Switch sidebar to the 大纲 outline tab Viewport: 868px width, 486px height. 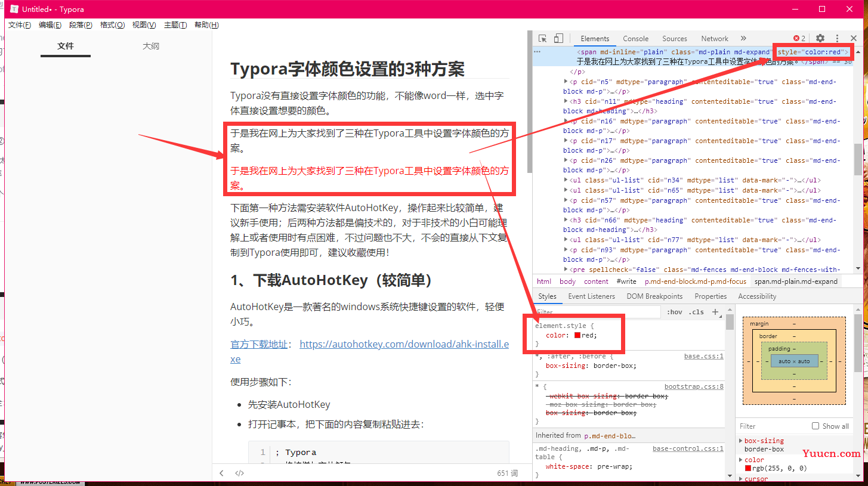pos(151,46)
